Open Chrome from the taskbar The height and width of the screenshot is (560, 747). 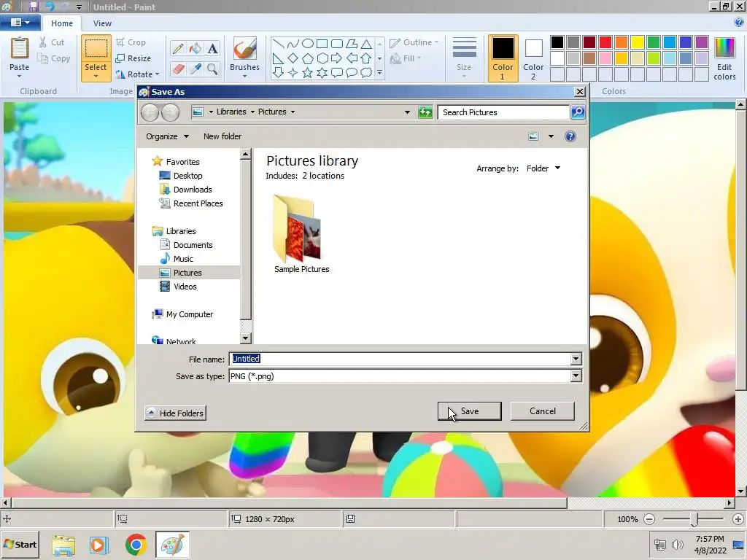coord(136,544)
